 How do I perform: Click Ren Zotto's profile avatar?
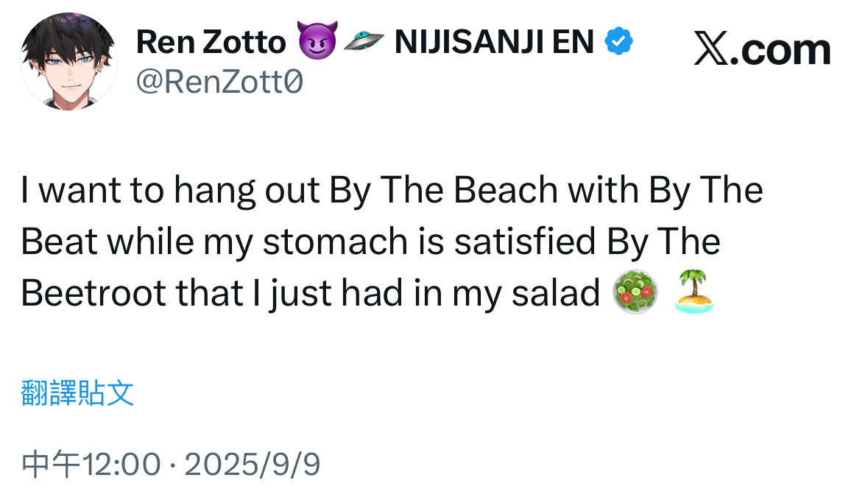[x=68, y=61]
